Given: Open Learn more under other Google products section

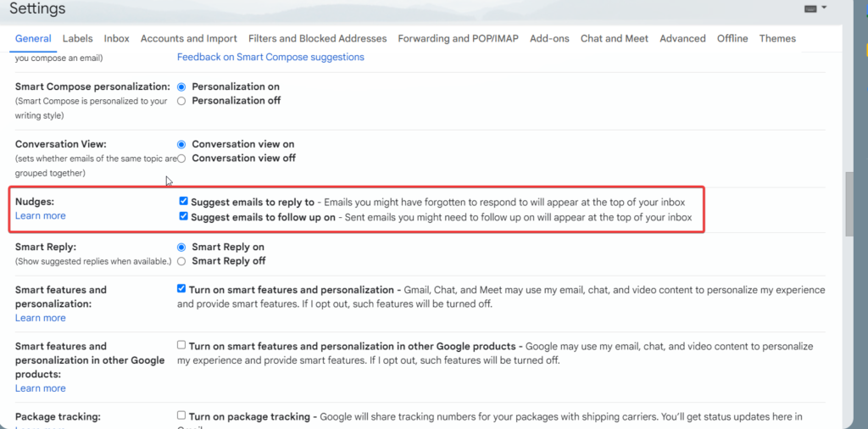Looking at the screenshot, I should pos(41,388).
